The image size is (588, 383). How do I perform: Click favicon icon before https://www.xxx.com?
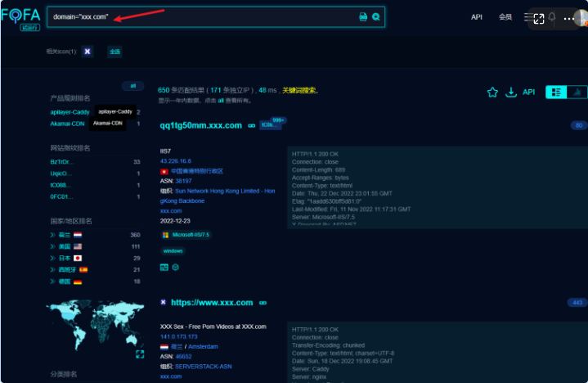(163, 302)
